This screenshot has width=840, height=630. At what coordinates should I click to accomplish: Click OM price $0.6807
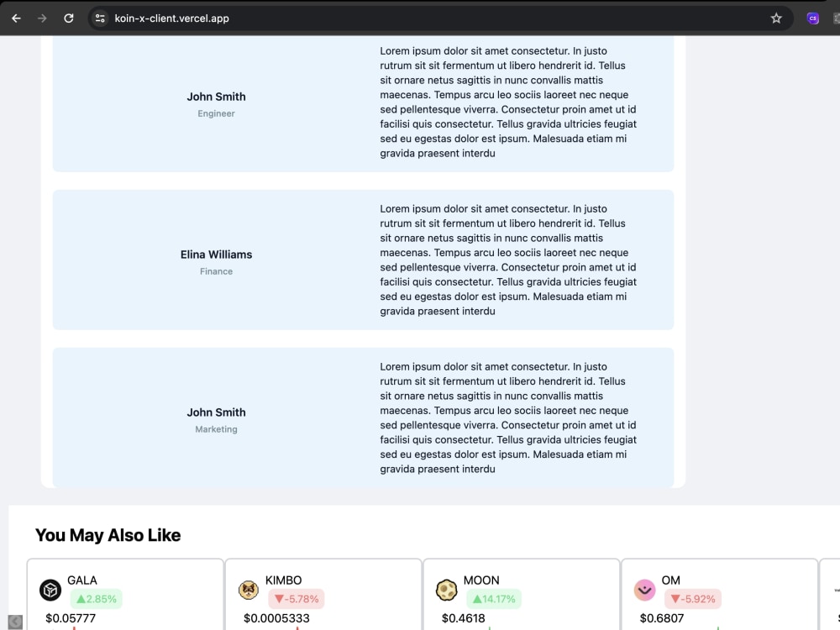click(662, 618)
